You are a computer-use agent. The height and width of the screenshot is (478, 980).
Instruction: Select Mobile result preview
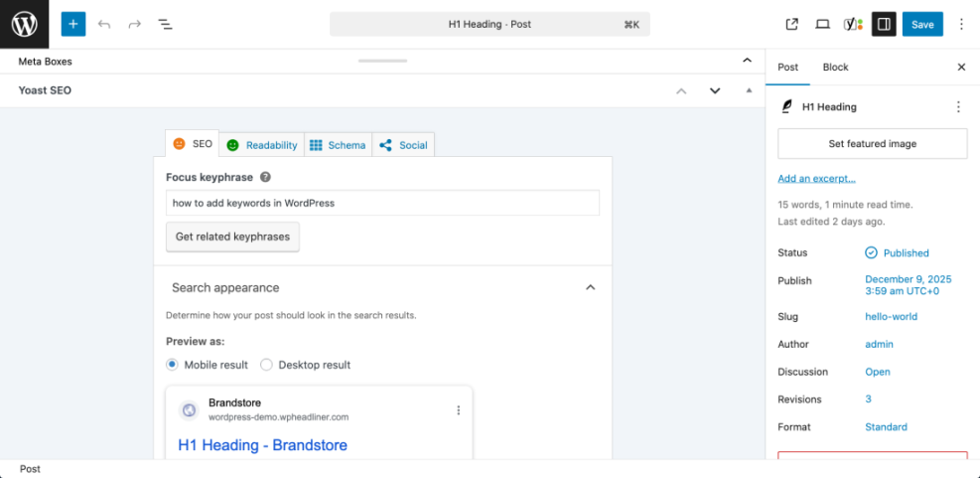click(x=172, y=365)
